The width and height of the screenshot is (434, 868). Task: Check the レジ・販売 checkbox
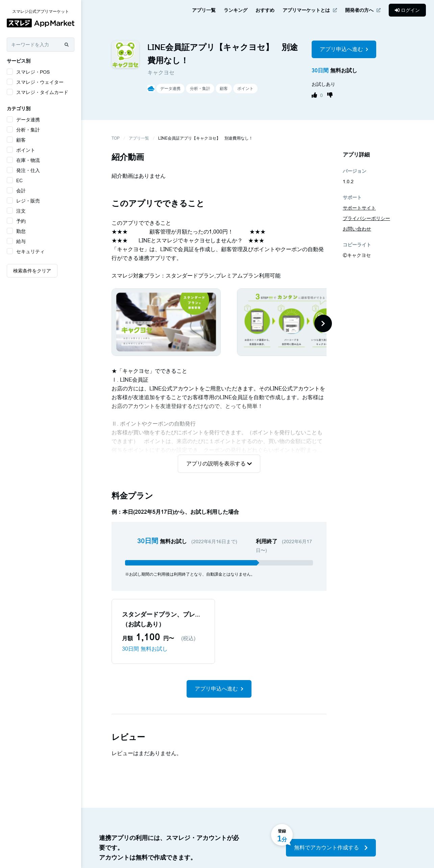click(10, 200)
